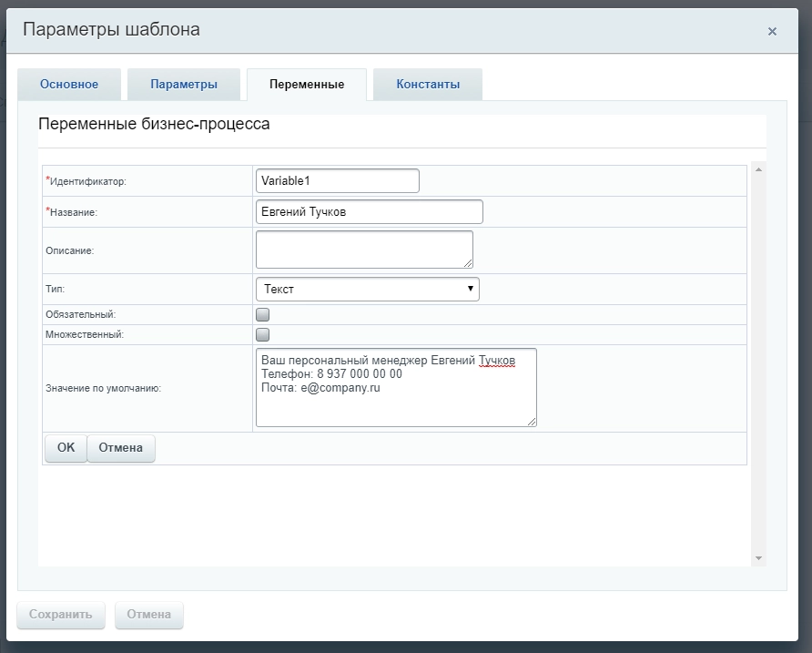The height and width of the screenshot is (653, 812).
Task: Click the scrollbar down arrow
Action: pos(758,558)
